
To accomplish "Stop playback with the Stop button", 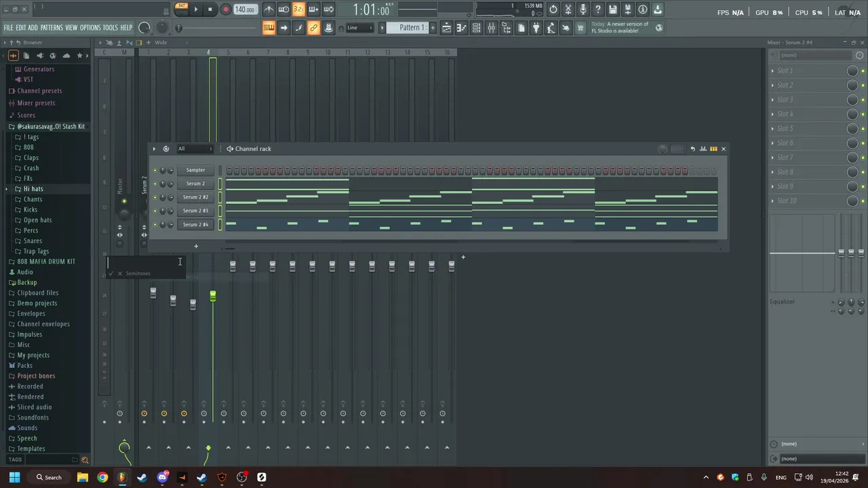I will (210, 9).
